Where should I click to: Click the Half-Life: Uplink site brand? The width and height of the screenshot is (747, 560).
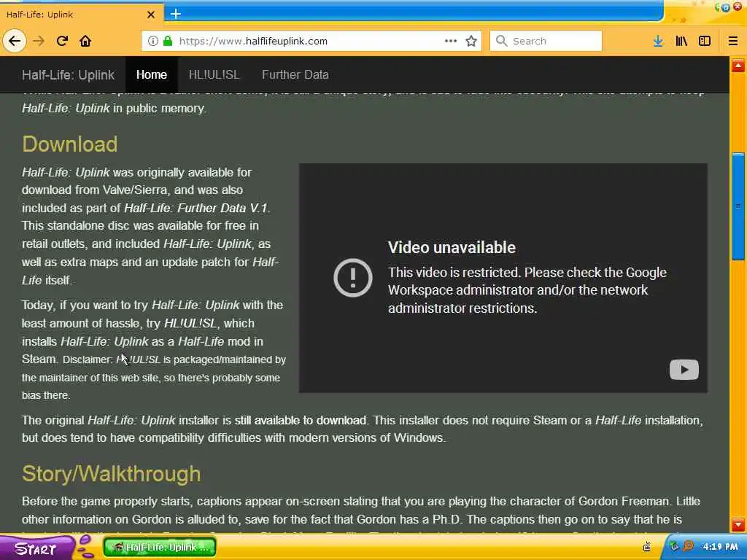click(68, 75)
